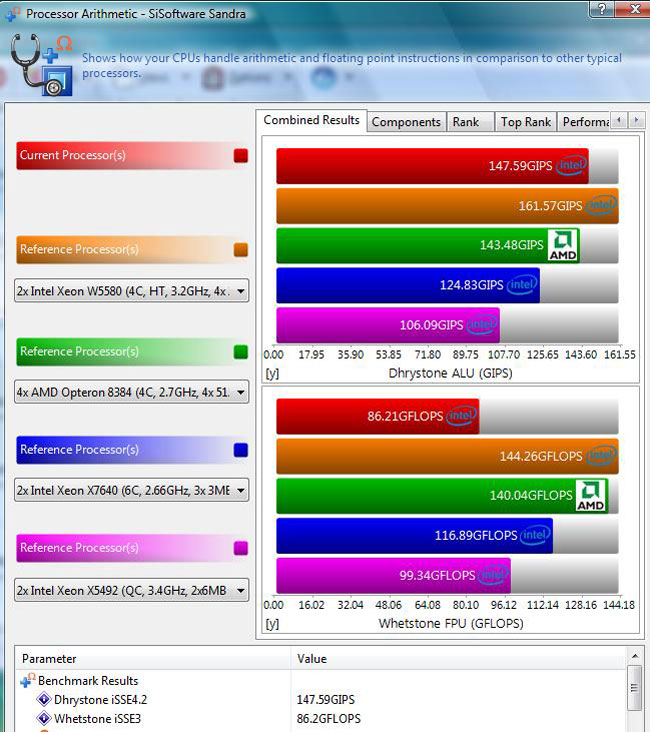The width and height of the screenshot is (650, 732).
Task: Click the Parameter column header
Action: click(153, 659)
